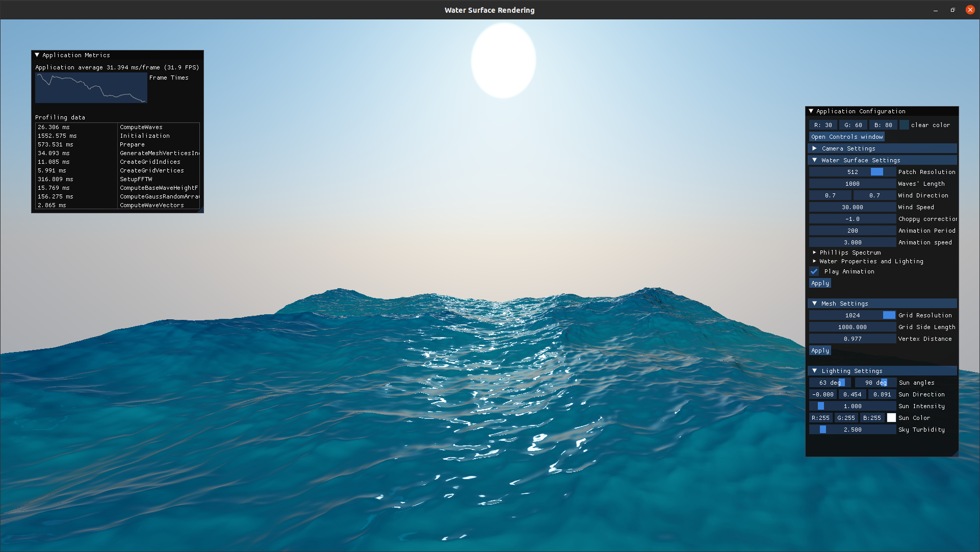Click the Grid Resolution slider
Viewport: 980px width, 552px height.
852,315
